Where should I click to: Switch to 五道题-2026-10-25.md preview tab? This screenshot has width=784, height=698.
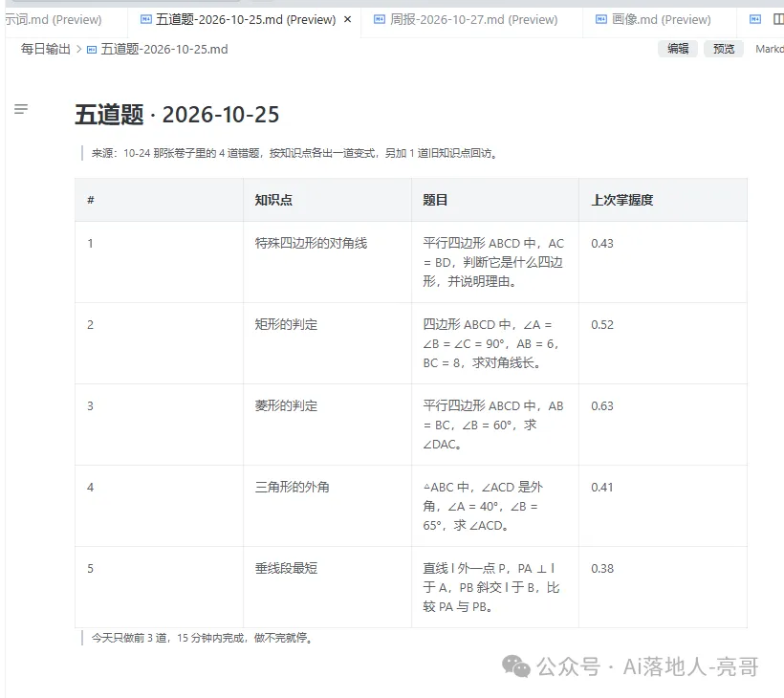point(245,20)
